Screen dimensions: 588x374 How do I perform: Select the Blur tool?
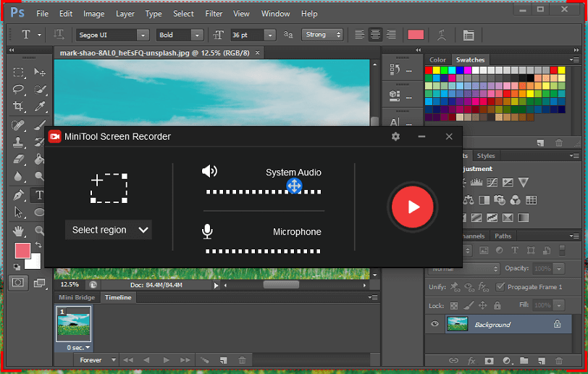(18, 176)
